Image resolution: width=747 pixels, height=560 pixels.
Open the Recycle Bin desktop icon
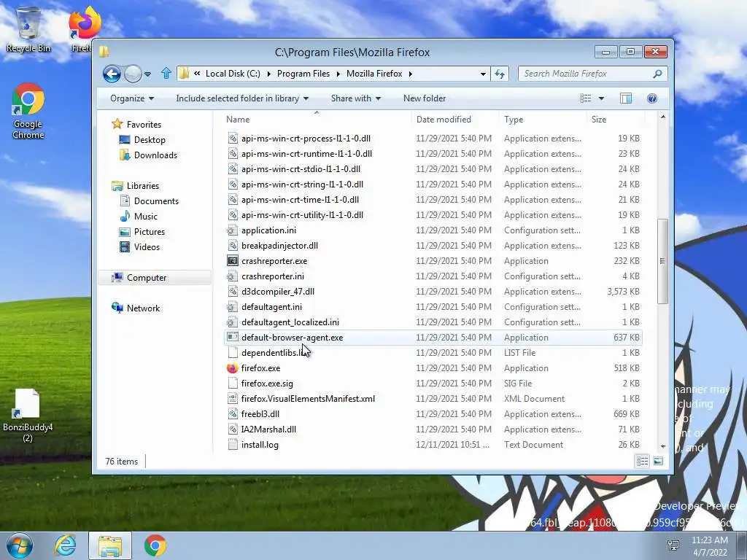pyautogui.click(x=28, y=29)
